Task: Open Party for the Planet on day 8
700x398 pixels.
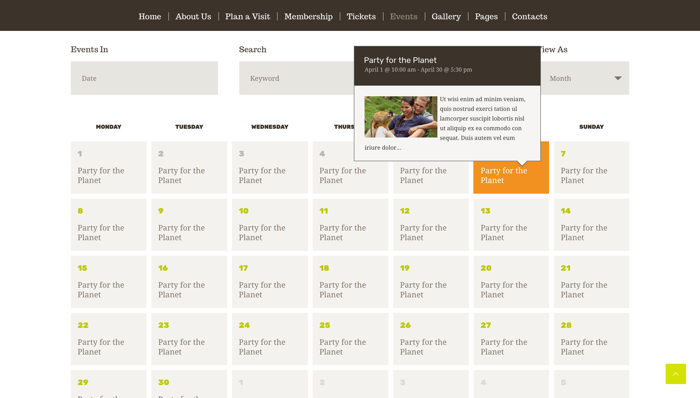Action: coord(101,232)
